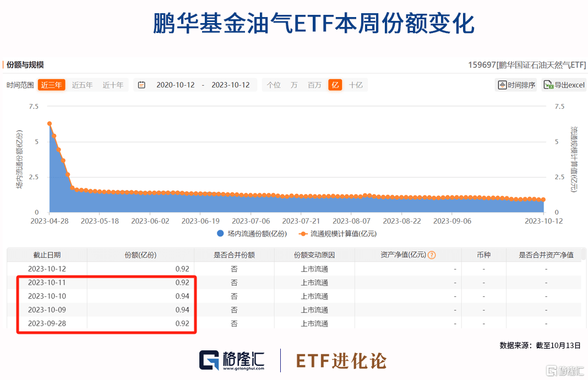Click x-axis label 2023-07-06

pos(251,221)
